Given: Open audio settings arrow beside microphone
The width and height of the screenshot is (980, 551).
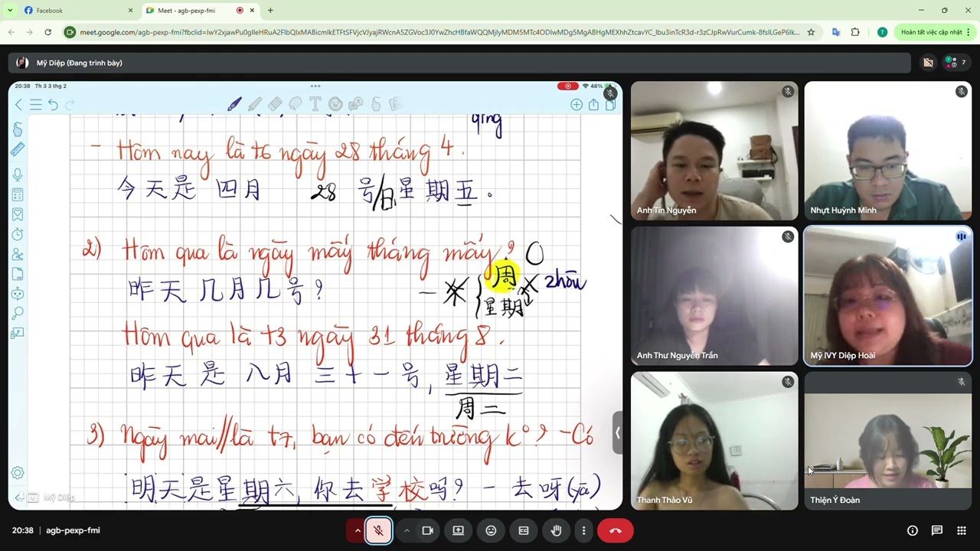Looking at the screenshot, I should pyautogui.click(x=357, y=530).
